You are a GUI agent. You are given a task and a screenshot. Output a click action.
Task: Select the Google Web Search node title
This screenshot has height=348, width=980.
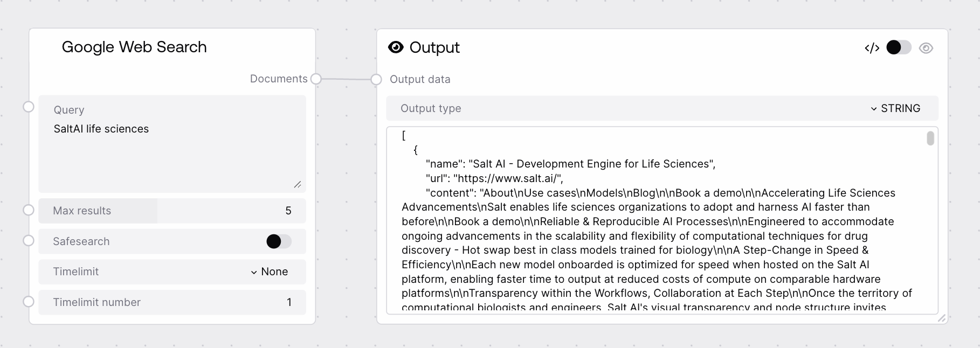pyautogui.click(x=134, y=47)
